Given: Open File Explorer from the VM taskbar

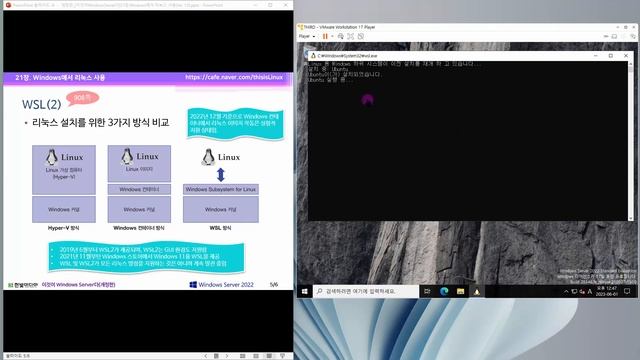Looking at the screenshot, I should point(460,291).
